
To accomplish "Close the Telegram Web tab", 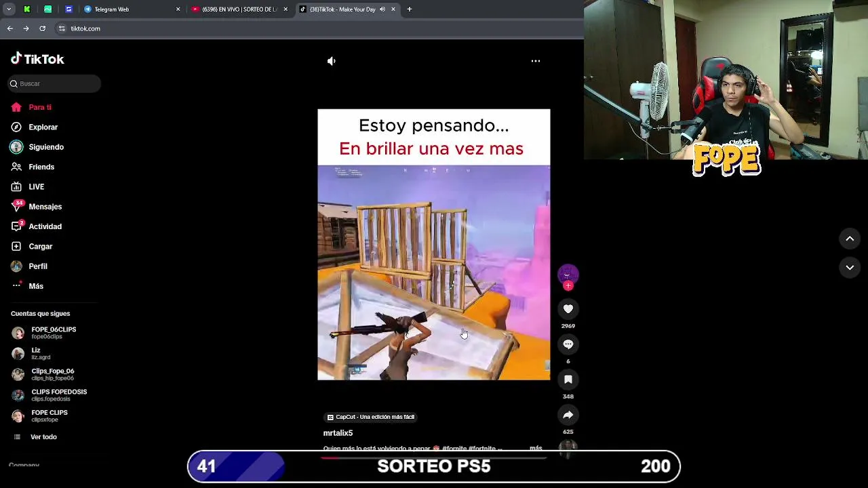I will (178, 9).
